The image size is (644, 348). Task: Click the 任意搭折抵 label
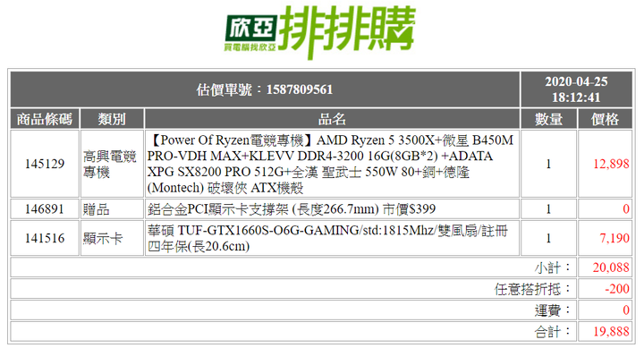533,289
